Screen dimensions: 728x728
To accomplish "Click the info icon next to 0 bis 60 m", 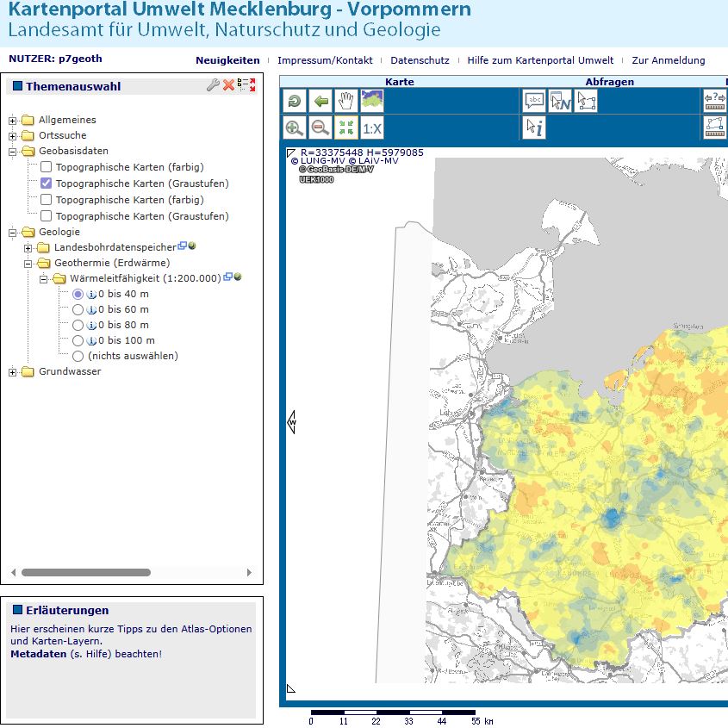I will coord(91,309).
